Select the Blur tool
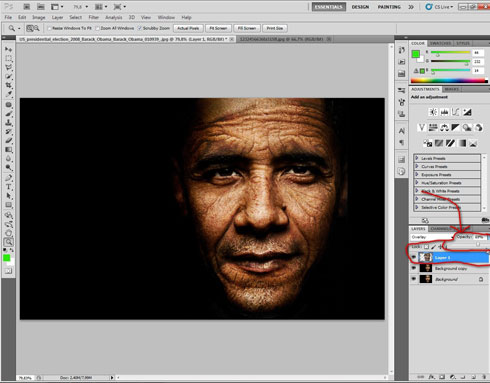This screenshot has height=383, width=490. coord(9,159)
